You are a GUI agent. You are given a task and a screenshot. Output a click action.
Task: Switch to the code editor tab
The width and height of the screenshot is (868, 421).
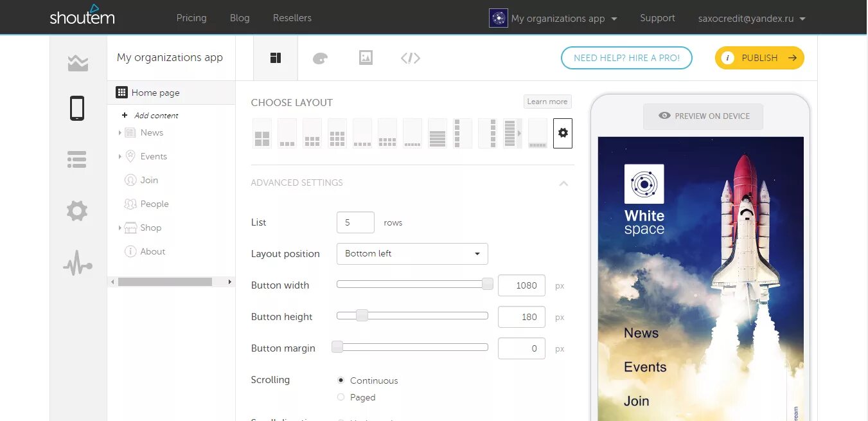pyautogui.click(x=411, y=58)
